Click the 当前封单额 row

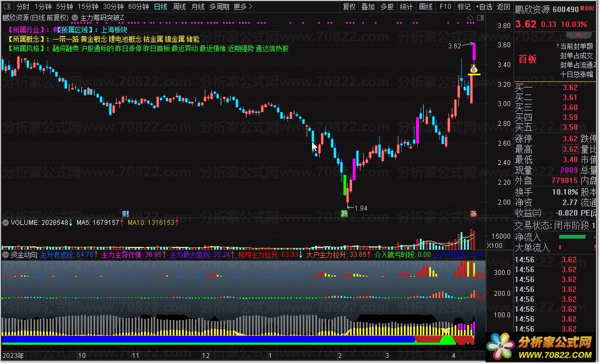point(576,46)
